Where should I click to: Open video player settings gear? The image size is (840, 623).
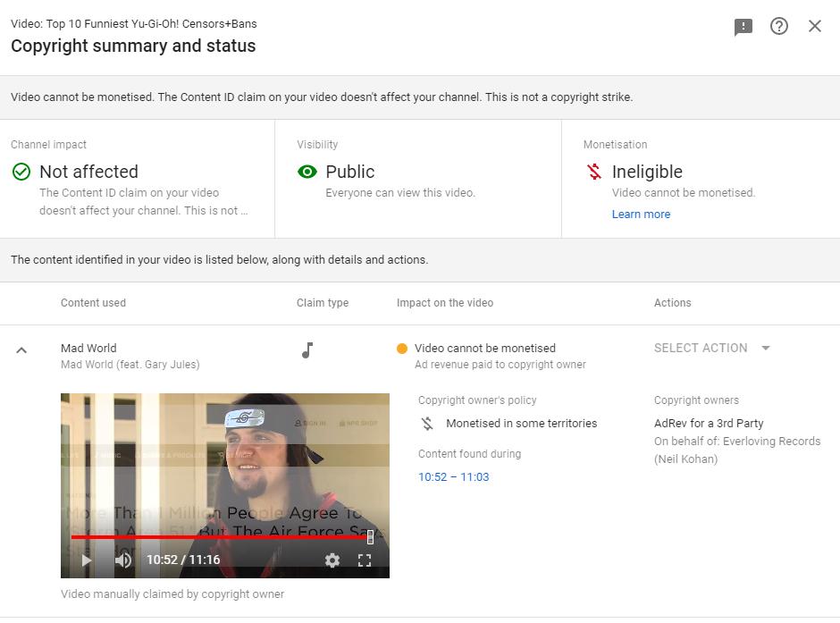[x=332, y=560]
